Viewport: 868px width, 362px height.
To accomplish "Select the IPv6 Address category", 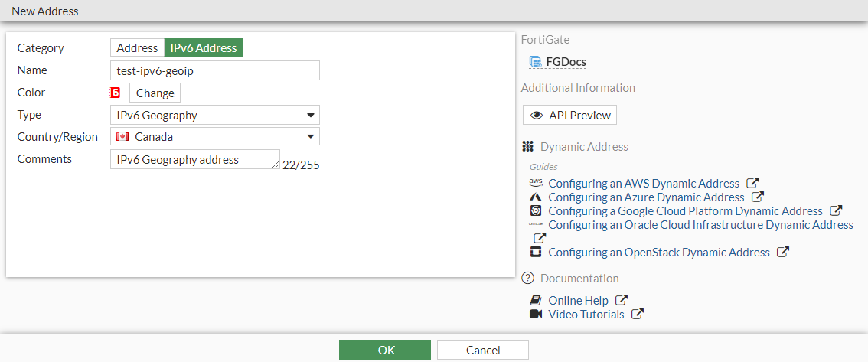I will pyautogui.click(x=204, y=47).
